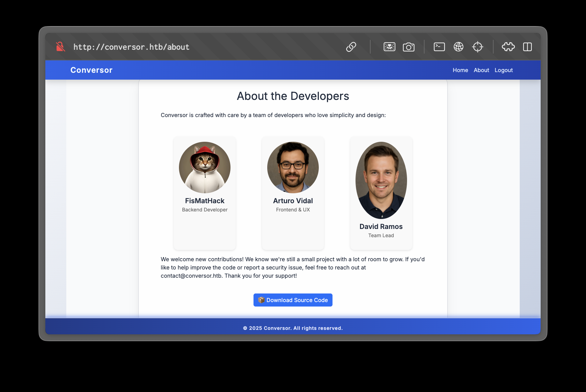Click the contact@conversor.htb email text
Screen dimensions: 586x392
pos(191,276)
